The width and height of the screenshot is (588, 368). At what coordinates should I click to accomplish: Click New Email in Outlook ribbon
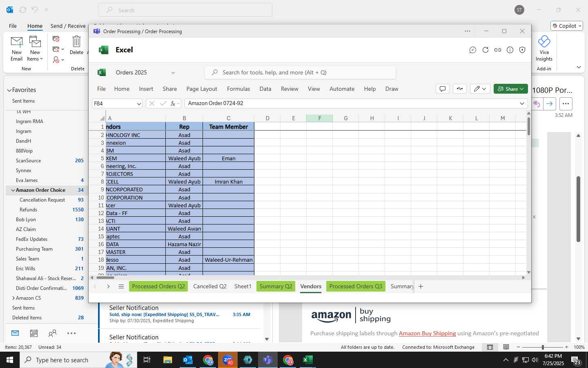pos(17,49)
